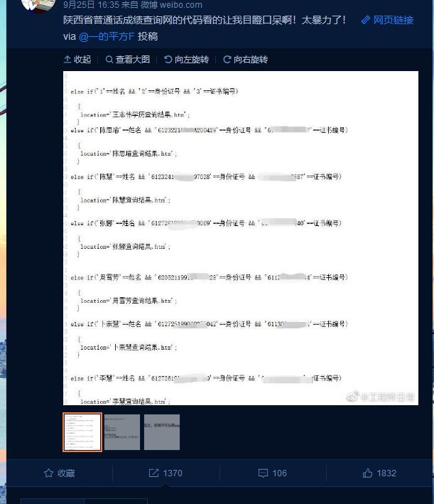Select the second gray image thumbnail
This screenshot has height=504, width=434.
[122, 432]
